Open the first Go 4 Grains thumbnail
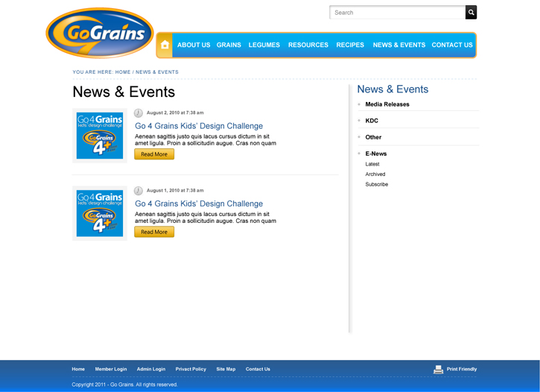The height and width of the screenshot is (392, 540). tap(100, 135)
